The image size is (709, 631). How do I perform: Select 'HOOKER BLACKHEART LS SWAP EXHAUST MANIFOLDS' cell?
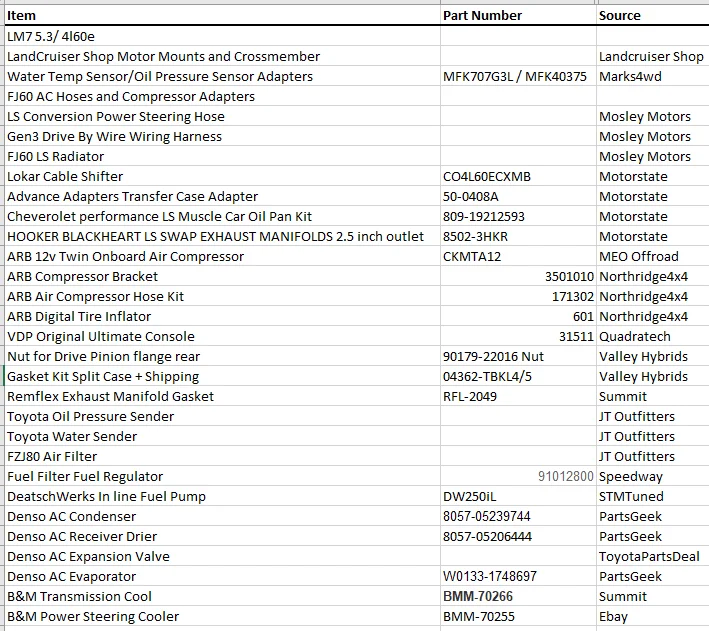[x=222, y=236]
